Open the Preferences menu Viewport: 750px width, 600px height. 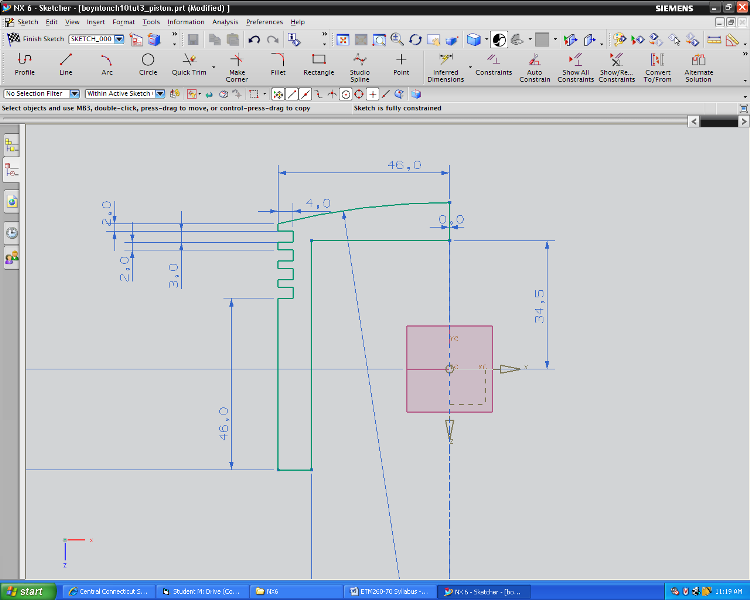[264, 21]
